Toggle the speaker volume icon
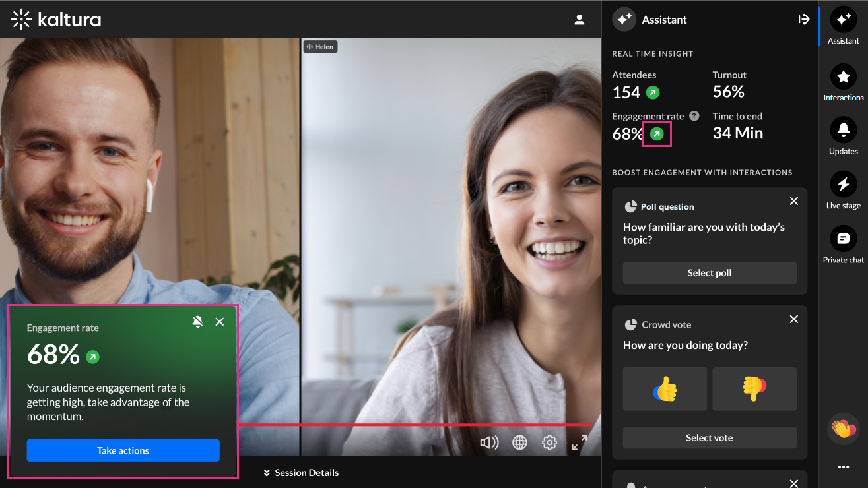 point(489,442)
